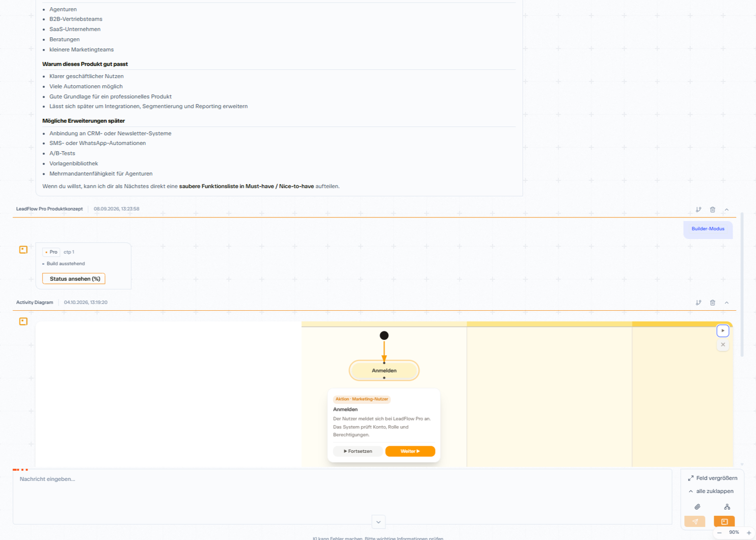Click Viele Automationen möglich list item
The width and height of the screenshot is (756, 540).
click(x=86, y=87)
